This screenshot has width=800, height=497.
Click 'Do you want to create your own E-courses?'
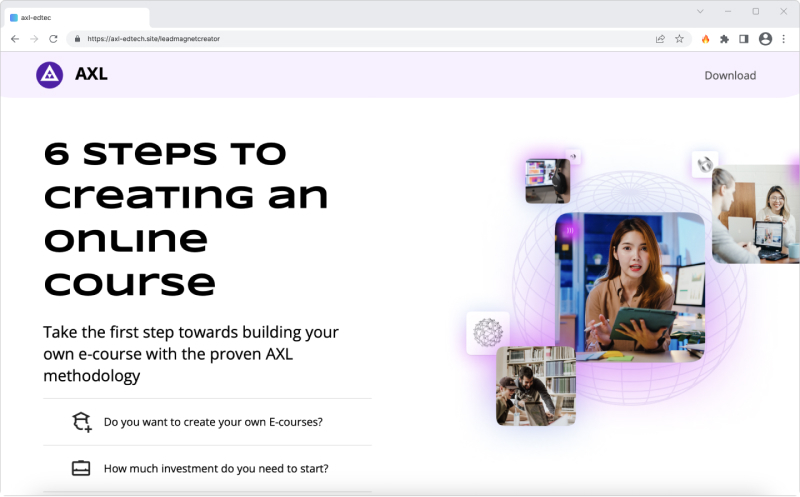213,422
